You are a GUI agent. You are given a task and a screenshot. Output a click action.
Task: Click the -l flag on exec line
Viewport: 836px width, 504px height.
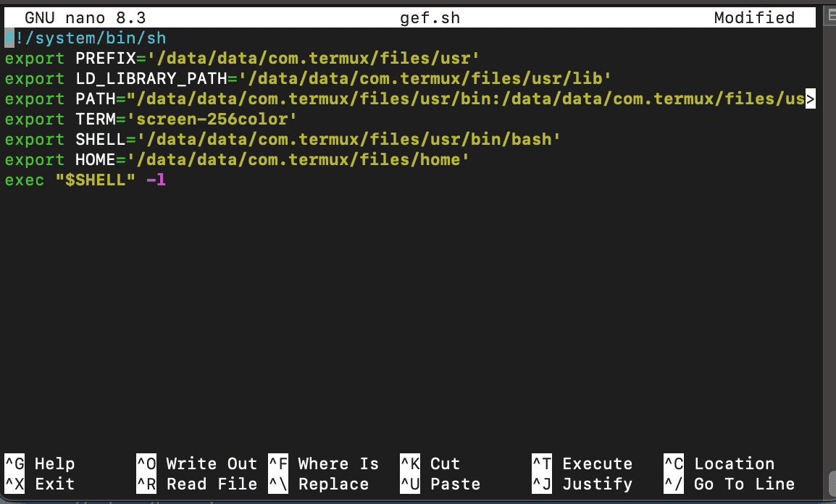click(156, 180)
